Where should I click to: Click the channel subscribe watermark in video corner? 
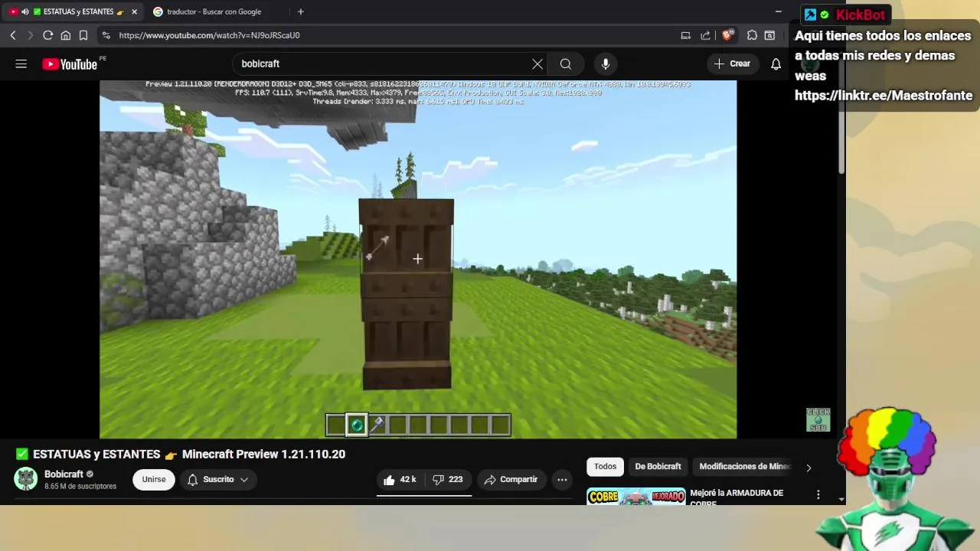[818, 419]
